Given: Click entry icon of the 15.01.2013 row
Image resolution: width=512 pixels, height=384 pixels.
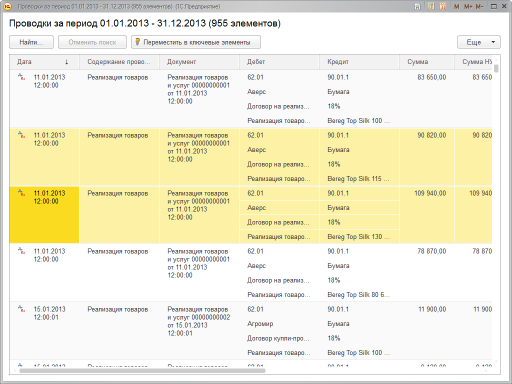Looking at the screenshot, I should [21, 309].
